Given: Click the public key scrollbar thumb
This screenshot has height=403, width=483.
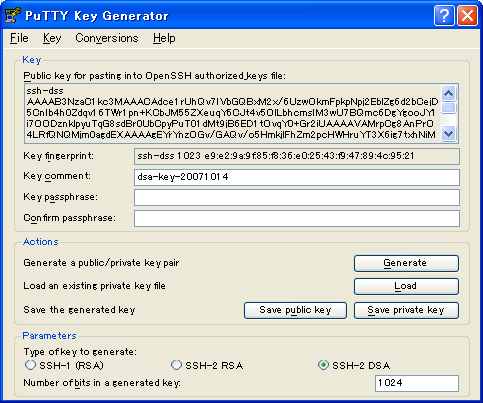Looking at the screenshot, I should tap(449, 108).
